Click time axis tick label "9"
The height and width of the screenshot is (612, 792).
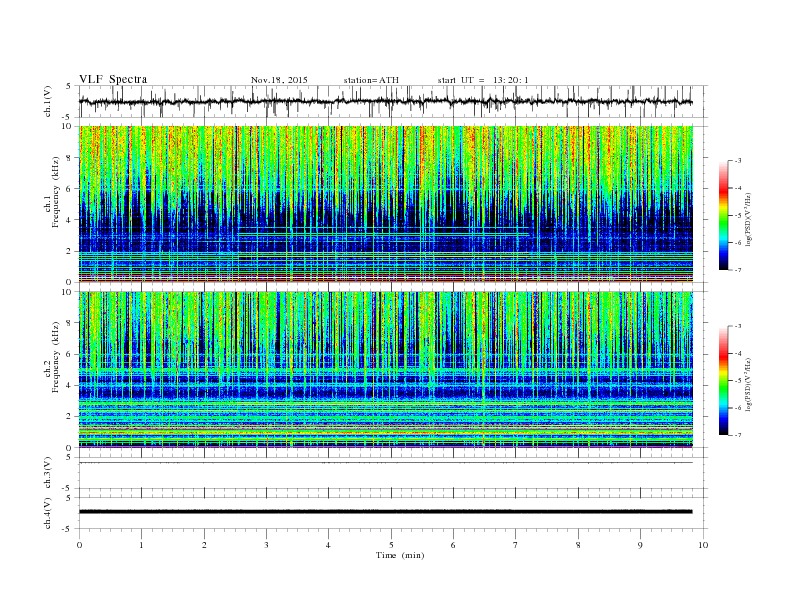640,545
